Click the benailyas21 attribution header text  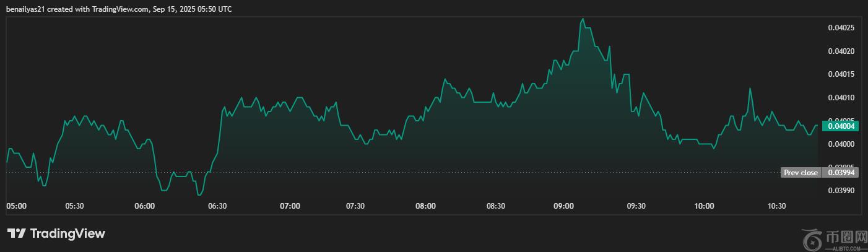tap(119, 9)
